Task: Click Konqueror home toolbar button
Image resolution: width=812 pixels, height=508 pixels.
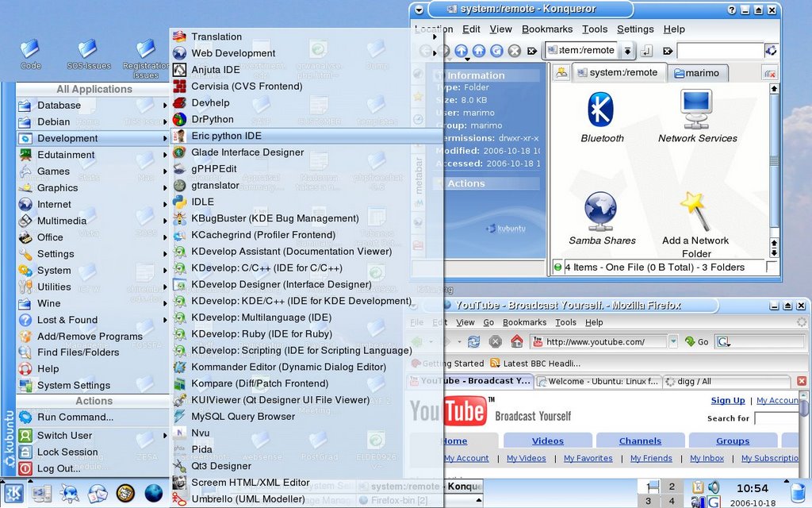Action: coord(479,51)
